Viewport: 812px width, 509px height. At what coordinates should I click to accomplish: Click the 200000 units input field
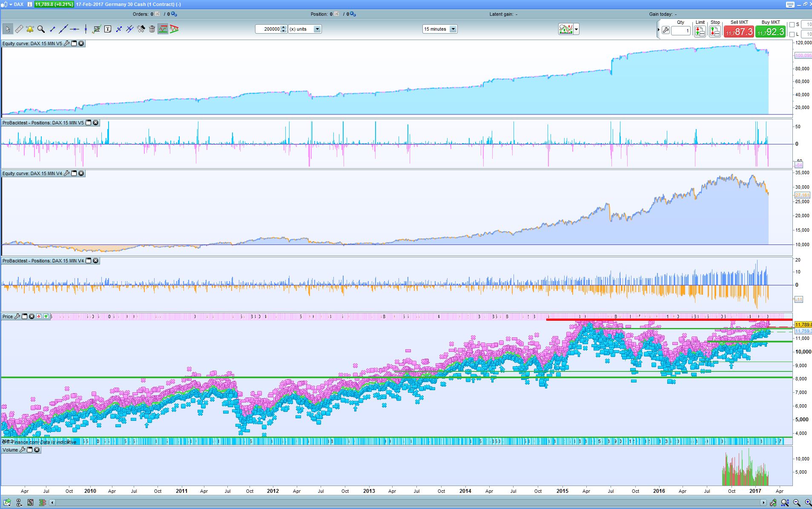point(268,29)
